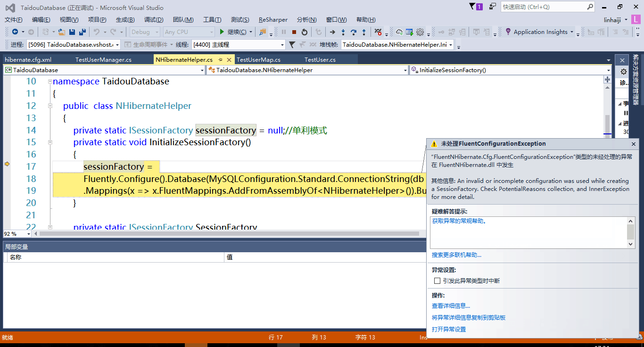Click the gear icon in diagnostics panel
This screenshot has height=347, width=644.
tap(624, 72)
